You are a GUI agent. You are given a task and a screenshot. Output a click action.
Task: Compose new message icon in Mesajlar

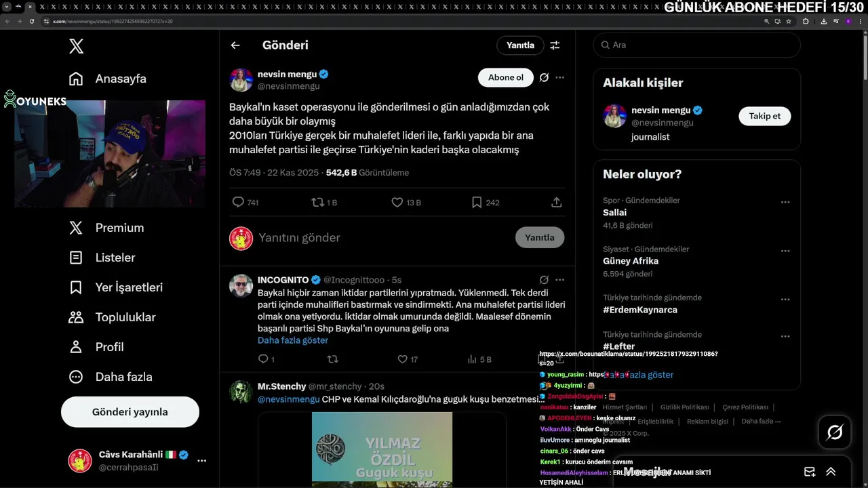tap(810, 472)
